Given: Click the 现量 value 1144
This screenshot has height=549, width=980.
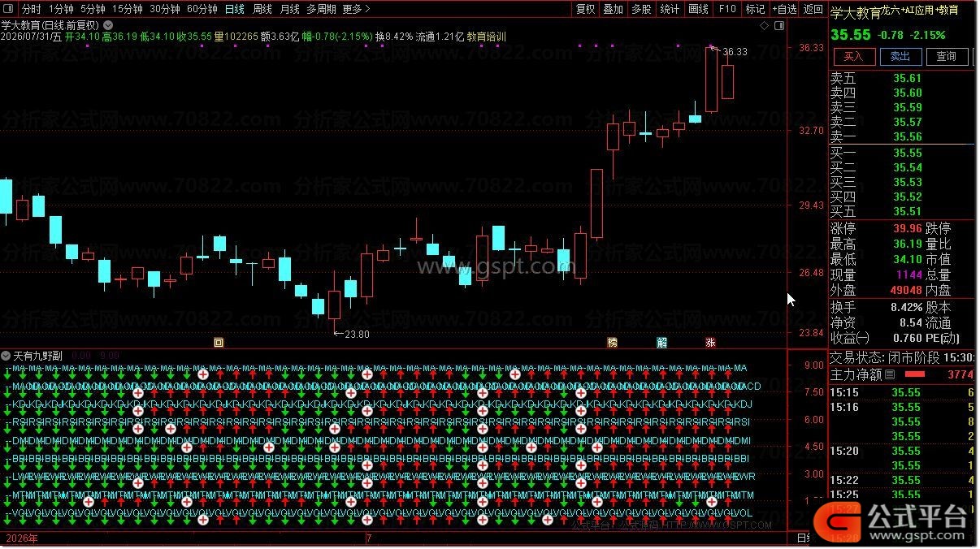Looking at the screenshot, I should [909, 275].
